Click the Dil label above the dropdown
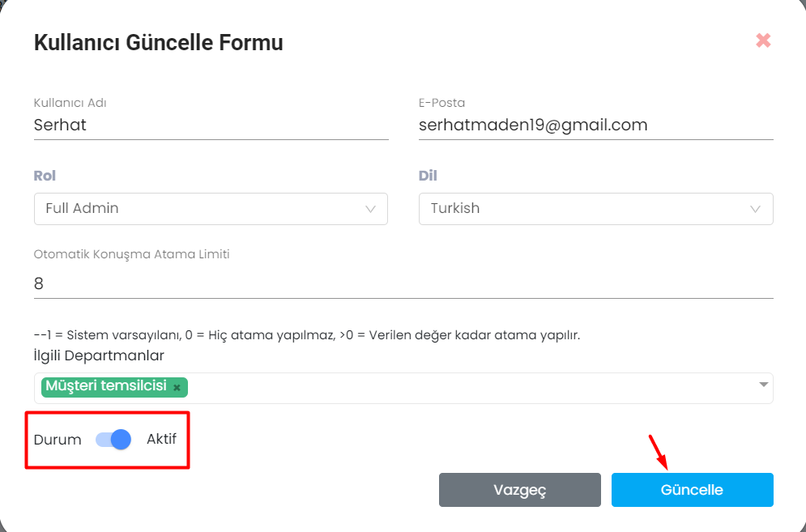Screen dimensions: 806x532 [x=428, y=176]
